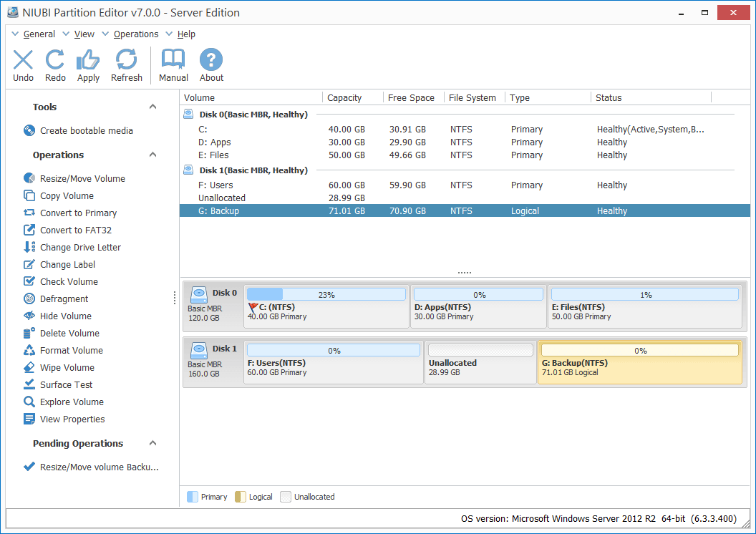Choose Copy Volume operation
Image resolution: width=756 pixels, height=534 pixels.
point(58,195)
